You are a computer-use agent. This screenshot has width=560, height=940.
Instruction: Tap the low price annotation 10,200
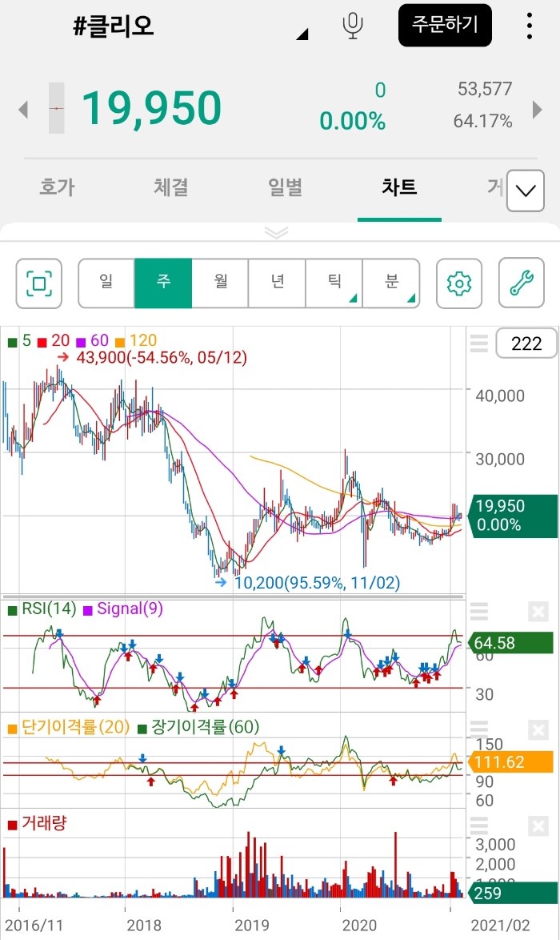308,582
